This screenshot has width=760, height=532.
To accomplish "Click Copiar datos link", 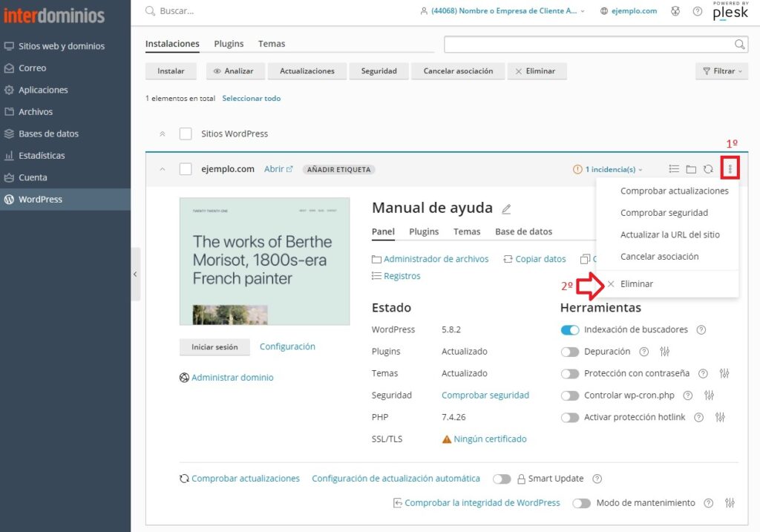I will (534, 259).
